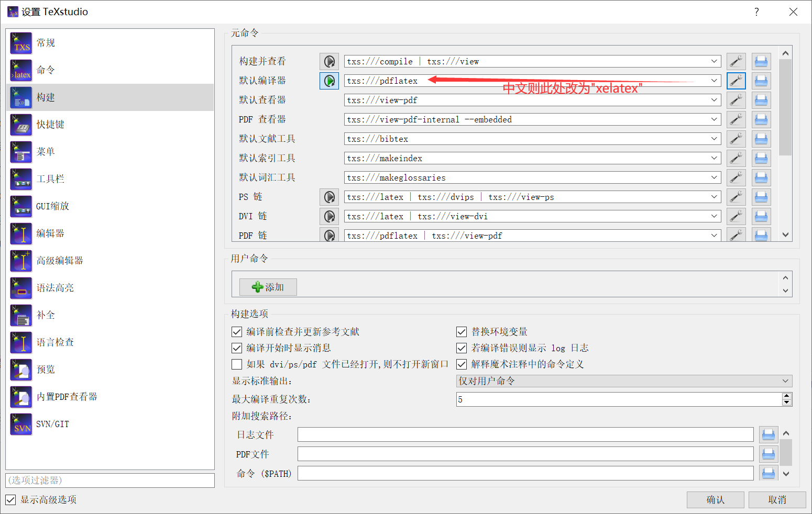The height and width of the screenshot is (514, 812).
Task: Open the 常规 settings page
Action: click(x=110, y=43)
